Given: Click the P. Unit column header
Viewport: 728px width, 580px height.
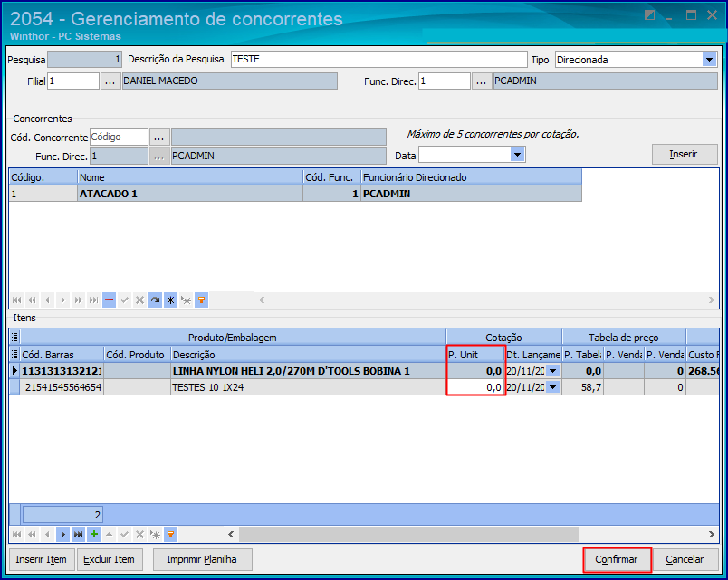Looking at the screenshot, I should click(475, 355).
